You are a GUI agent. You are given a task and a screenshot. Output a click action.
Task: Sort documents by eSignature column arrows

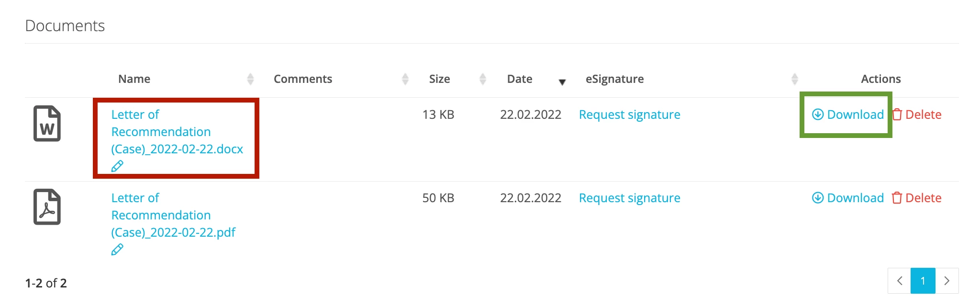795,79
